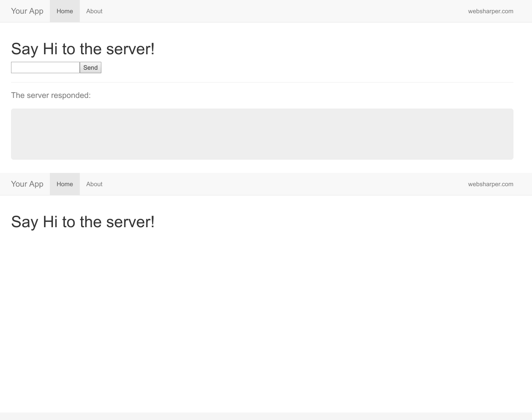Click the Your App brand below the response box
The width and height of the screenshot is (532, 420).
[27, 184]
